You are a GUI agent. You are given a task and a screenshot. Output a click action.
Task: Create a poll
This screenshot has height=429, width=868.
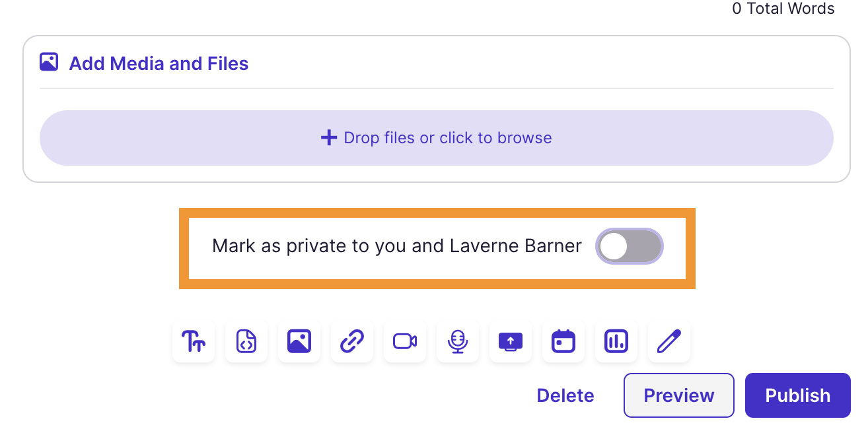(616, 341)
